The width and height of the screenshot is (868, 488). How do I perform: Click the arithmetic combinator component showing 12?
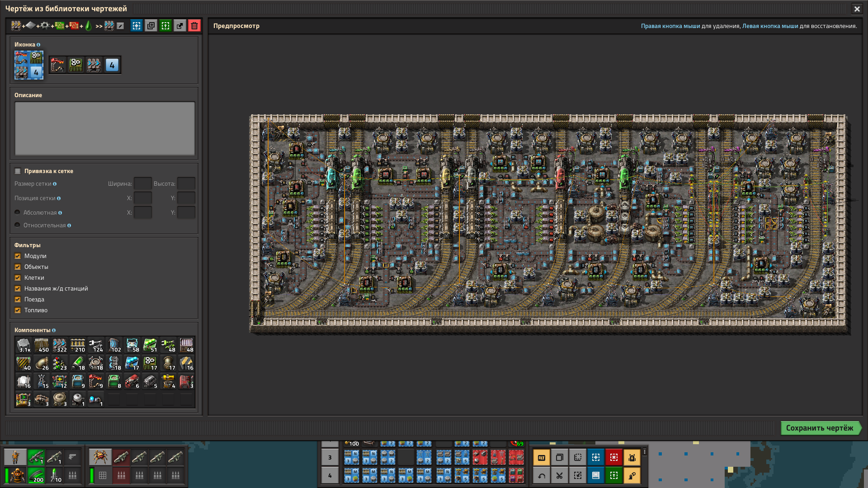[x=60, y=381]
